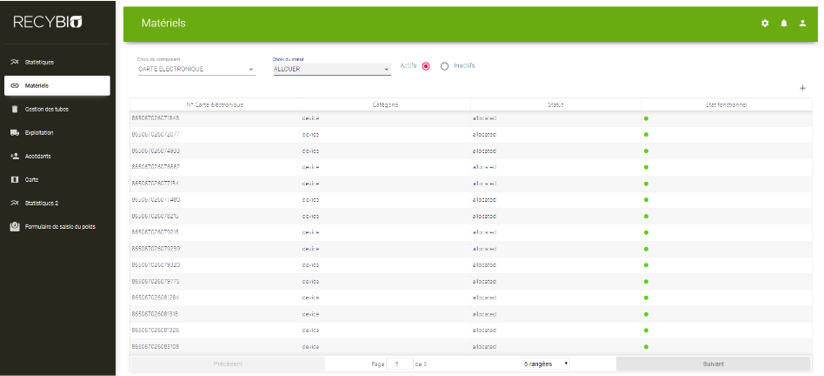This screenshot has height=376, width=824.
Task: Select the Inactifs radio button
Action: click(x=445, y=66)
